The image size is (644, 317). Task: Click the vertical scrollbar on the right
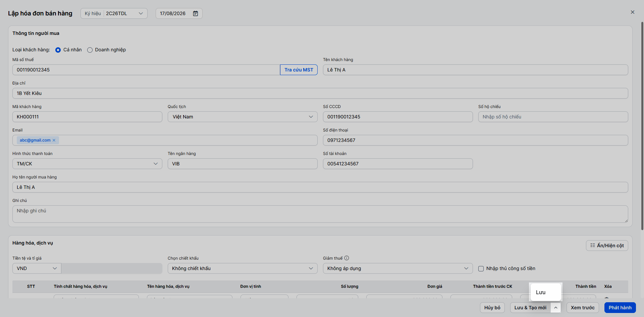642,126
